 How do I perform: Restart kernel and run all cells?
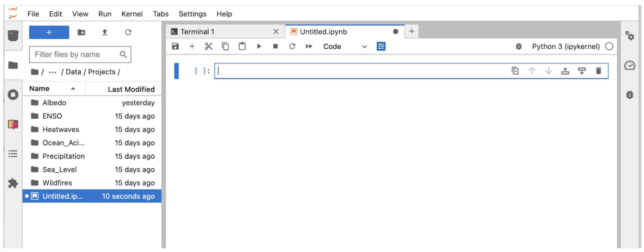(309, 46)
